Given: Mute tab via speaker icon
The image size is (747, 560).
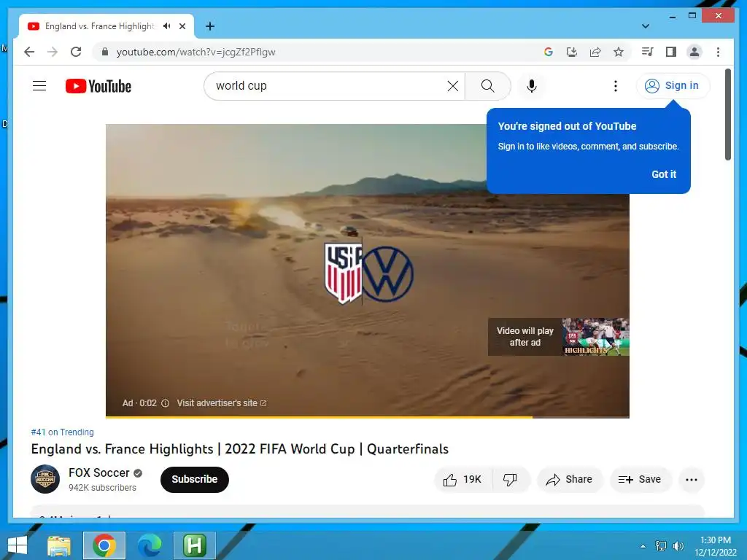Looking at the screenshot, I should tap(166, 26).
